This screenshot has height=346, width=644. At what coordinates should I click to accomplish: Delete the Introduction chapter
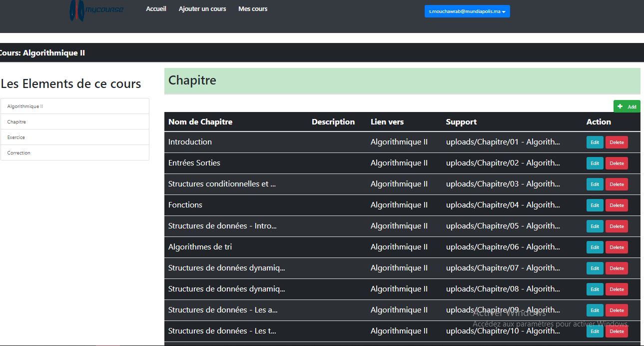(x=617, y=142)
